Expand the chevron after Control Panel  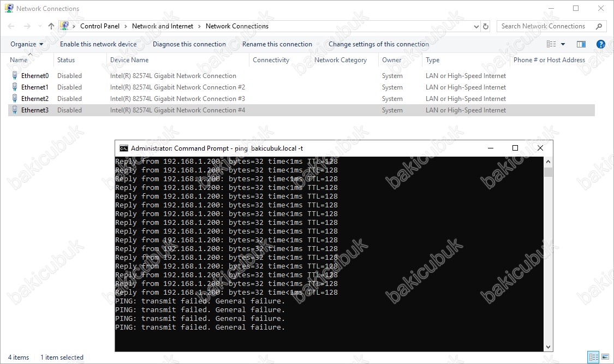click(126, 26)
